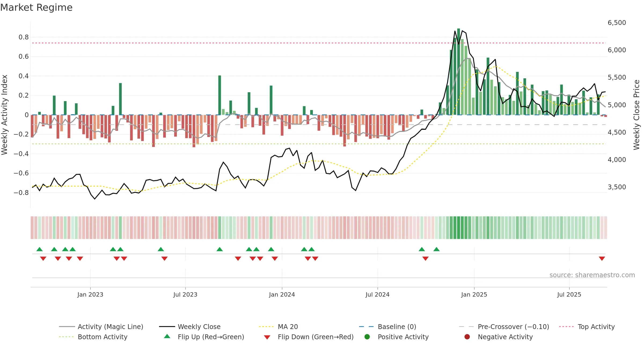Click the last red flip-down marker after Jul 2025
Screen dimensions: 644x362
pos(602,258)
